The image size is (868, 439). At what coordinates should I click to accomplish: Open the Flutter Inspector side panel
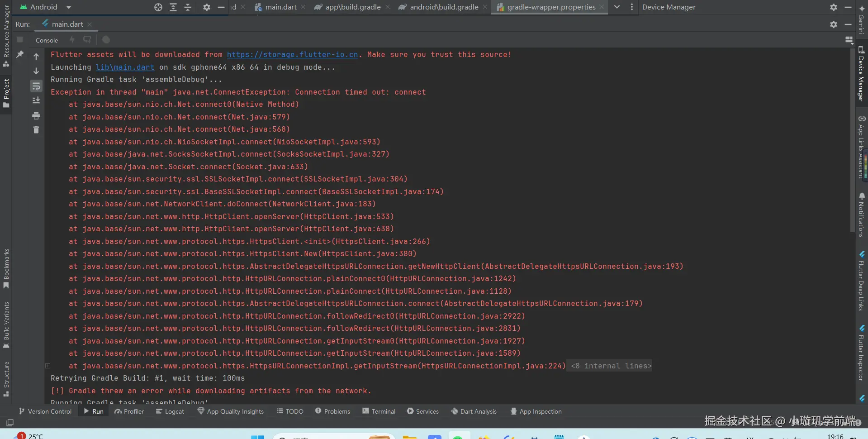[861, 353]
